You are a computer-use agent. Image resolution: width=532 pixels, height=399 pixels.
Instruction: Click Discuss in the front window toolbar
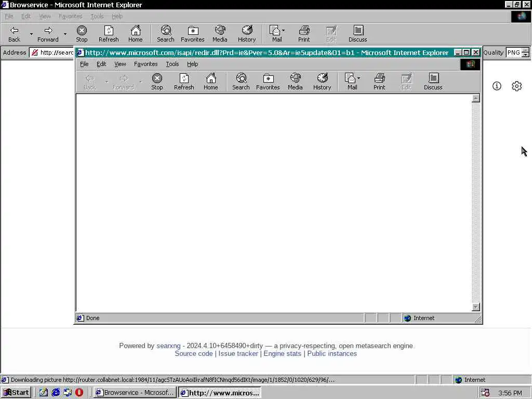(433, 82)
